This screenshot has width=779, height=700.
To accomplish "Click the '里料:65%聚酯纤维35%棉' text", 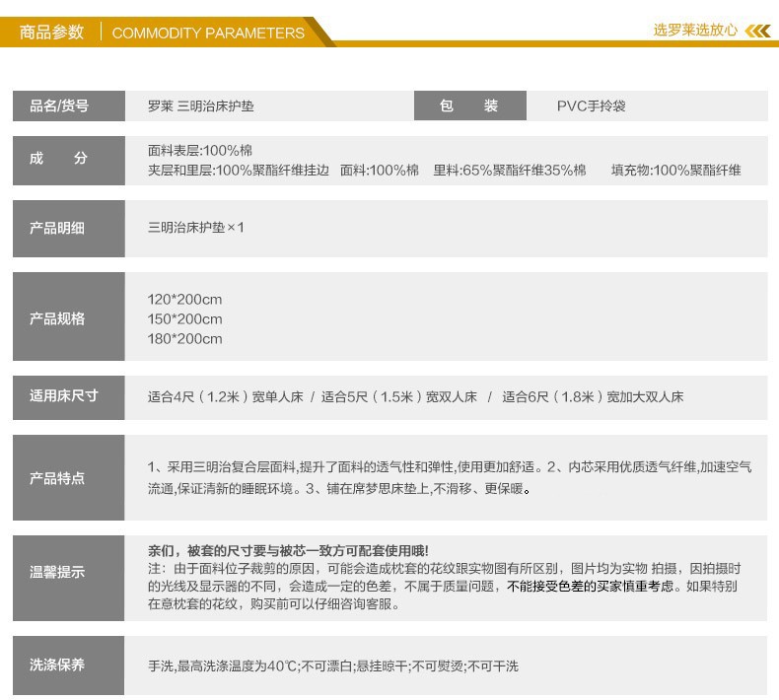I will (510, 170).
